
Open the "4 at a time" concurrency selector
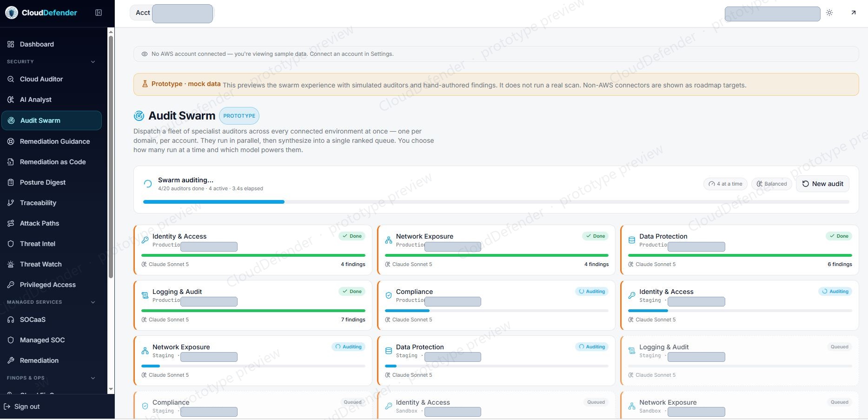tap(725, 184)
